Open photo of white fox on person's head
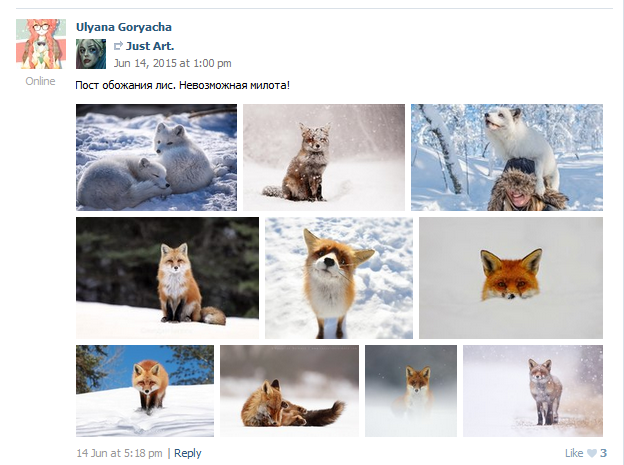624x465 pixels. pyautogui.click(x=506, y=157)
